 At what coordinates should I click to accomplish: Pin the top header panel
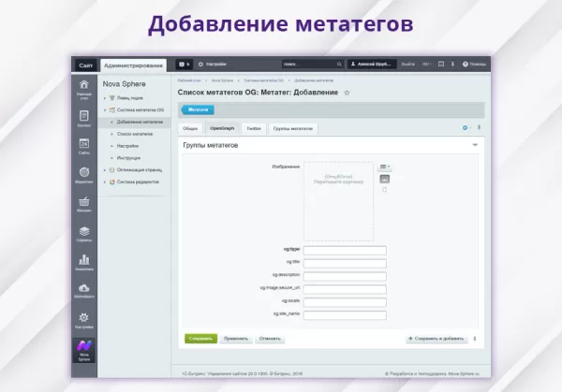click(x=452, y=65)
